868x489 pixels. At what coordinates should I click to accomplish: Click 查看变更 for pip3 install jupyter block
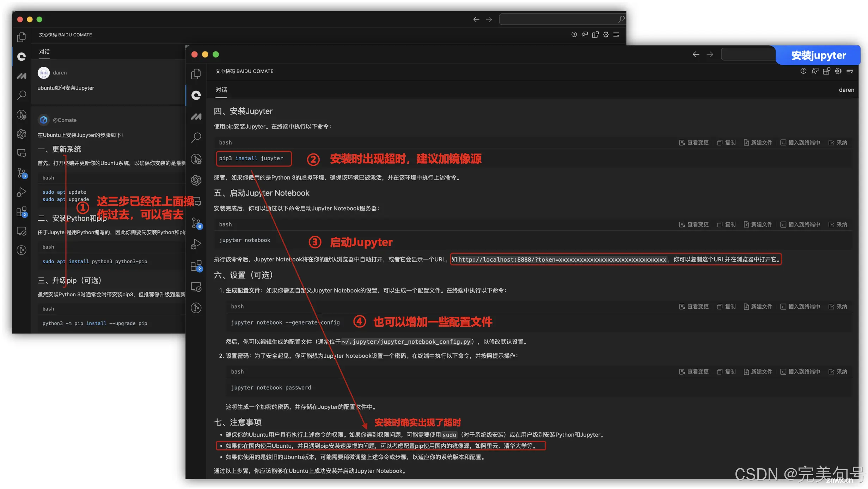(694, 143)
